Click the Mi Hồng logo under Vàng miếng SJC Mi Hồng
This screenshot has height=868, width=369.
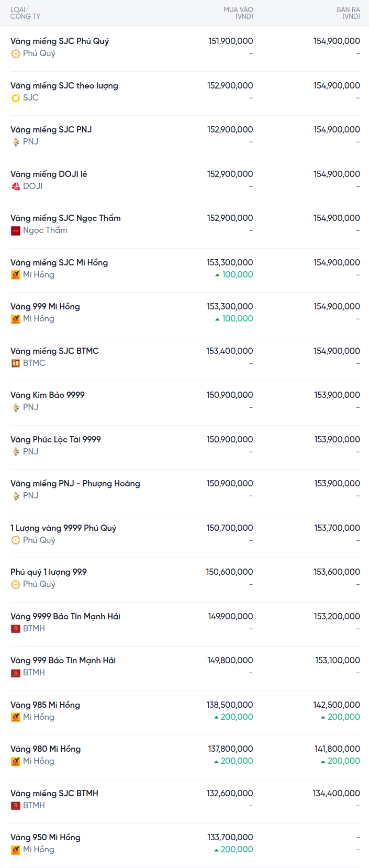pyautogui.click(x=16, y=275)
